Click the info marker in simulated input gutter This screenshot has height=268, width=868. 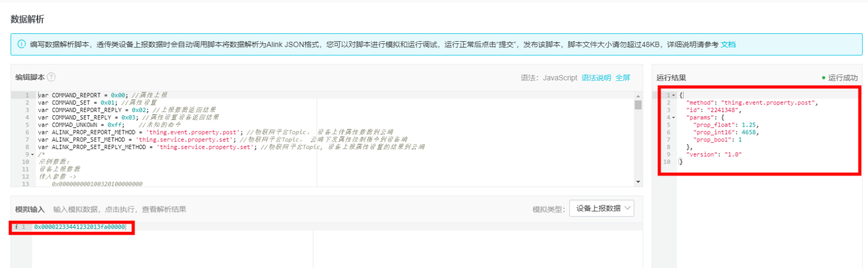pos(16,227)
